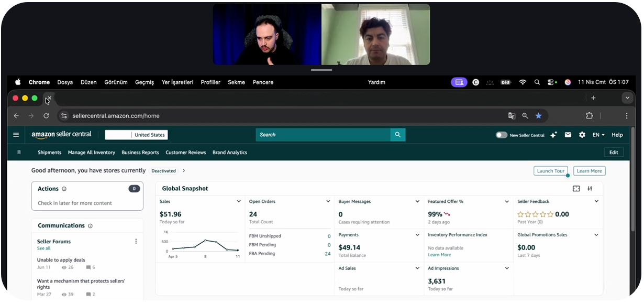Open Spotlight search in menu bar
This screenshot has width=644, height=304.
tap(537, 82)
